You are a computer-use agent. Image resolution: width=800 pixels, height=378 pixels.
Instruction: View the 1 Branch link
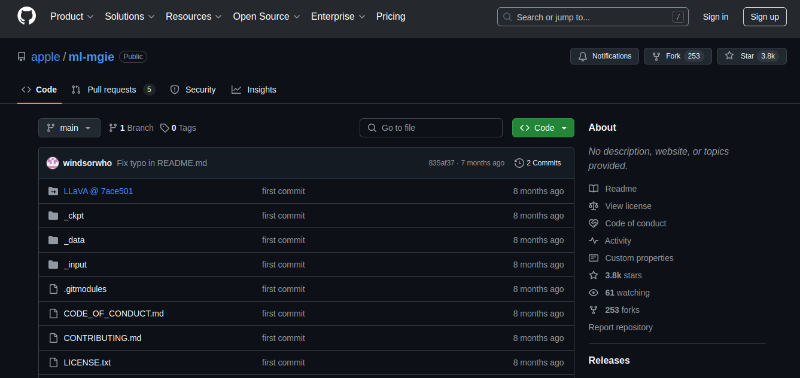(131, 128)
